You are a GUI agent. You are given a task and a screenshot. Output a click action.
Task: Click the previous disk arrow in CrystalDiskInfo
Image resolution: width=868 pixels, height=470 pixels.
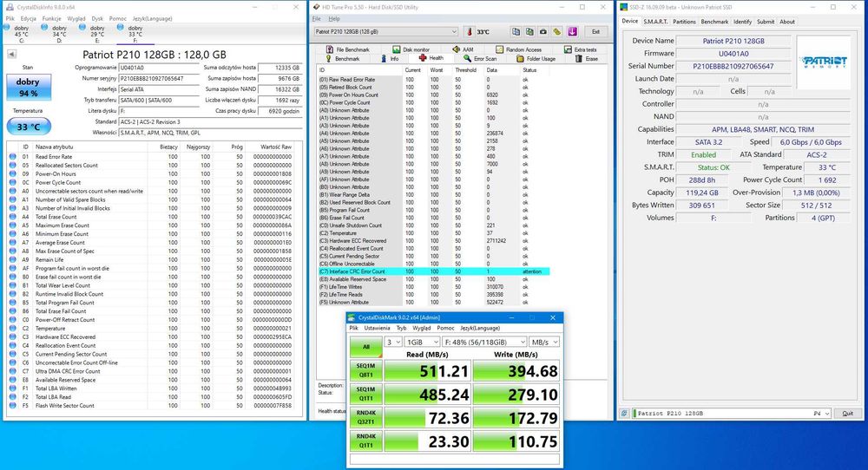pos(11,54)
